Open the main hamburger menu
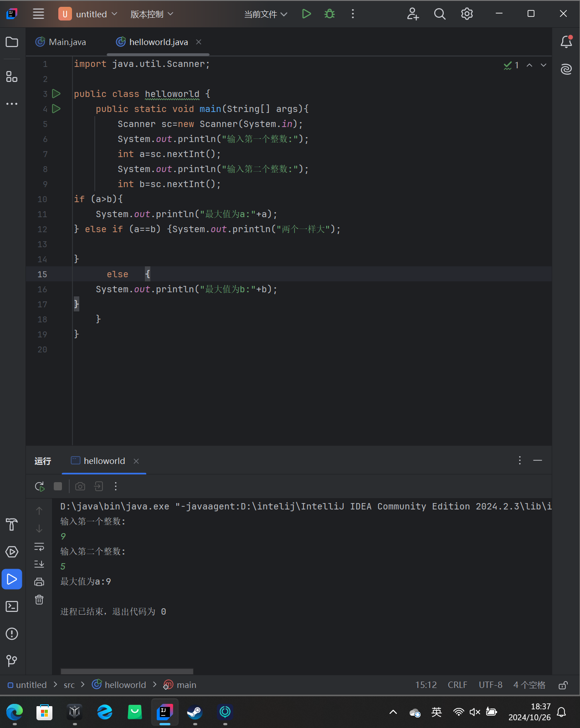The image size is (580, 728). [39, 14]
